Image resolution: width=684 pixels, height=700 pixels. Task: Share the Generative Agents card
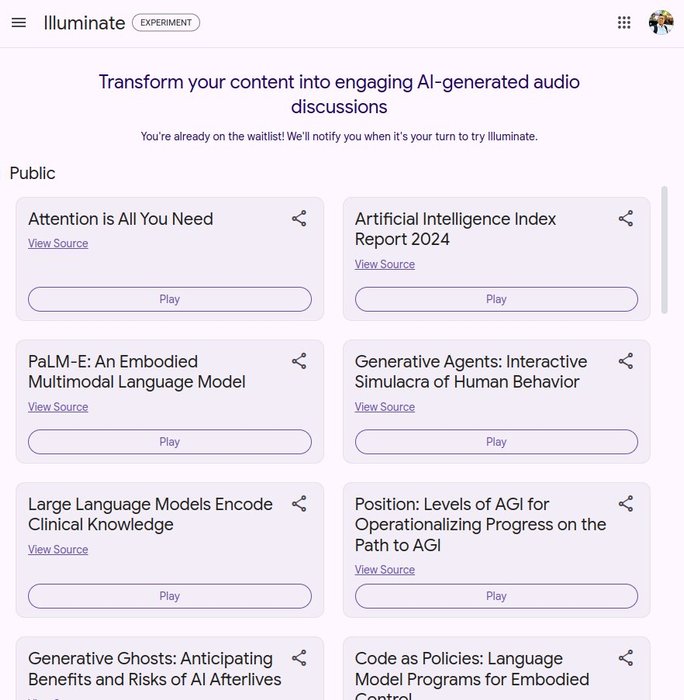pyautogui.click(x=626, y=362)
